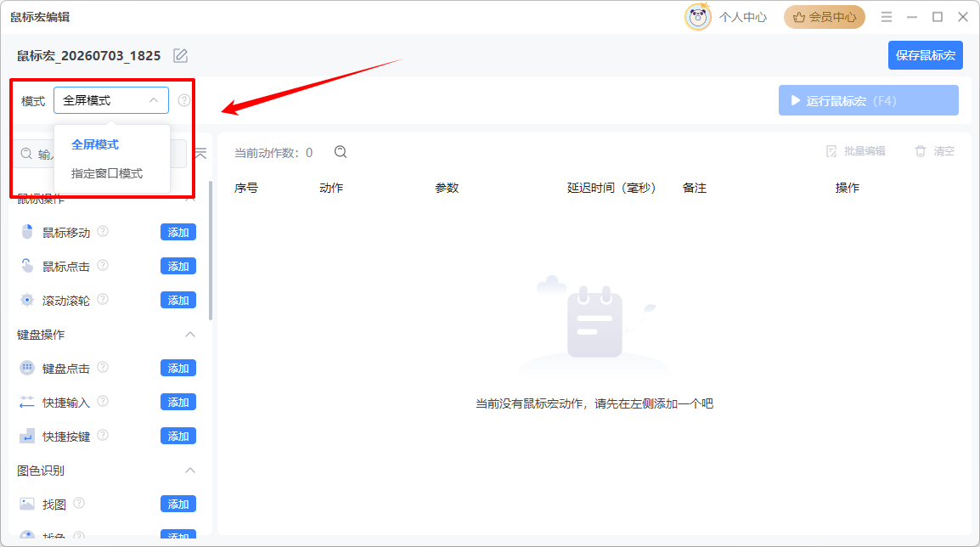Open 会员中心
Screen dimensions: 980x547
pyautogui.click(x=825, y=17)
